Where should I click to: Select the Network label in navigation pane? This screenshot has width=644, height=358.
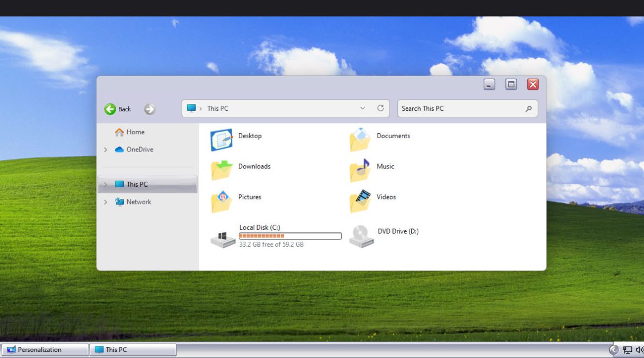click(139, 202)
